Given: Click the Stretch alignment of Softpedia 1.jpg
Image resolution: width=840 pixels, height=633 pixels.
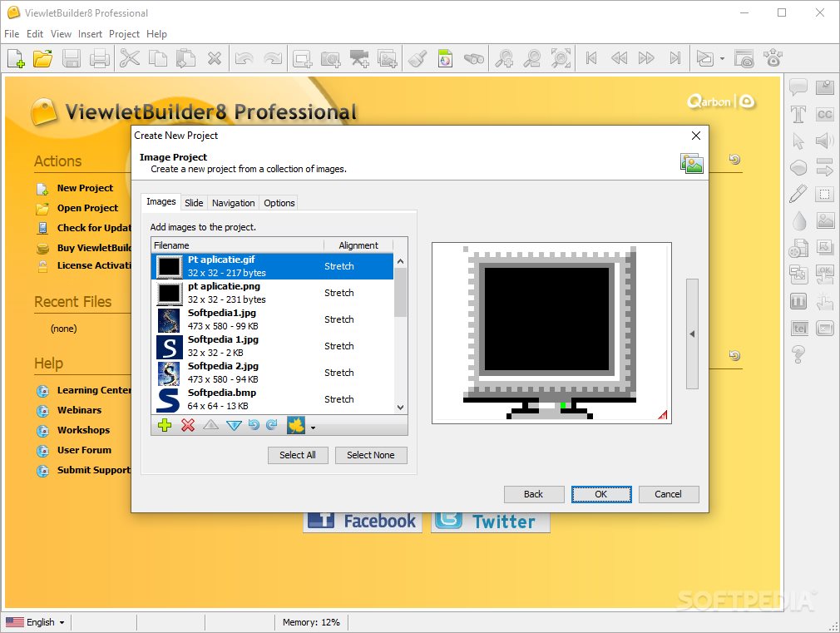Looking at the screenshot, I should click(339, 346).
